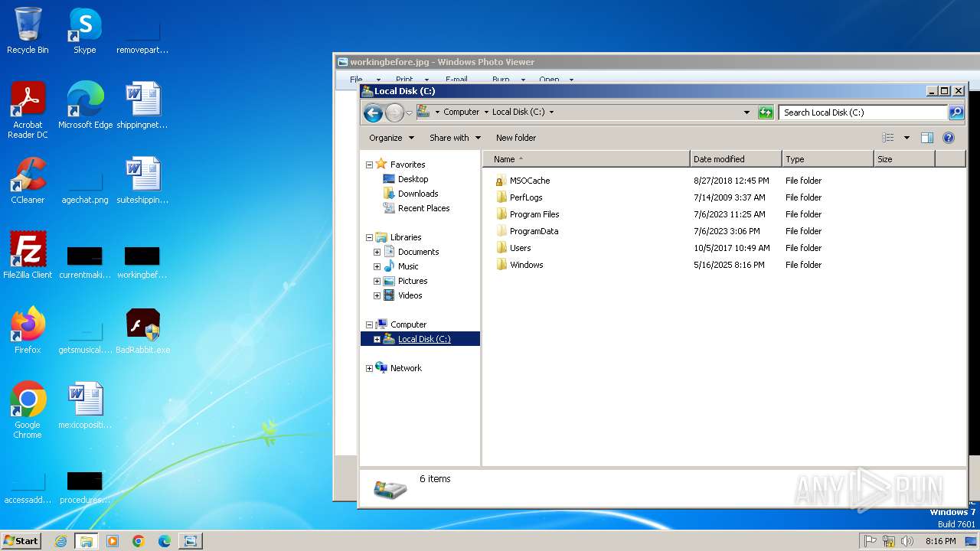Viewport: 980px width, 551px height.
Task: Open Recycle Bin desktop icon
Action: click(28, 31)
